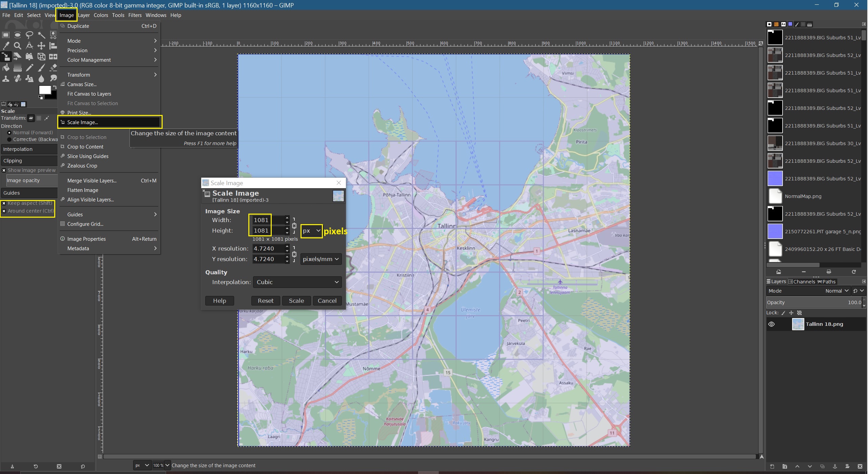Image resolution: width=868 pixels, height=474 pixels.
Task: Activate the Eraser tool
Action: (53, 68)
